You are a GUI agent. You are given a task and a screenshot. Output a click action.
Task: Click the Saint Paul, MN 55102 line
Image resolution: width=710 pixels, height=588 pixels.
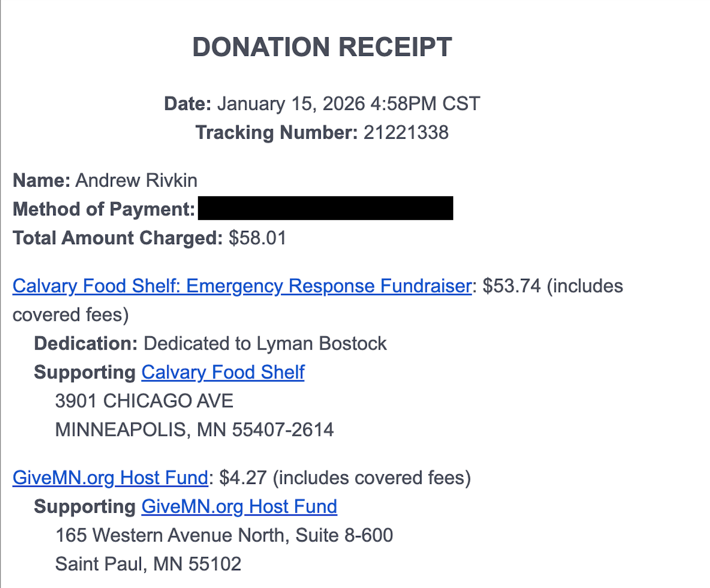[x=148, y=564]
